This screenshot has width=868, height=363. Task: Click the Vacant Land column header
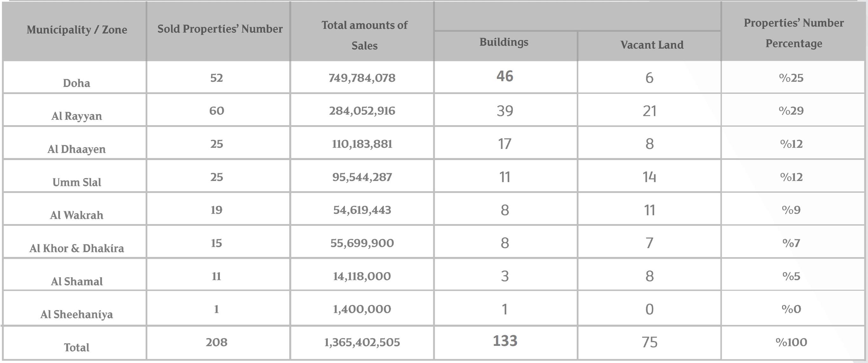652,45
